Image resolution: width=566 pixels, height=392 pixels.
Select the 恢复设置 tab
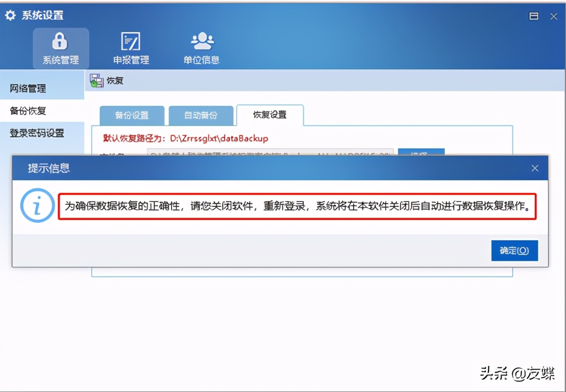pos(269,115)
